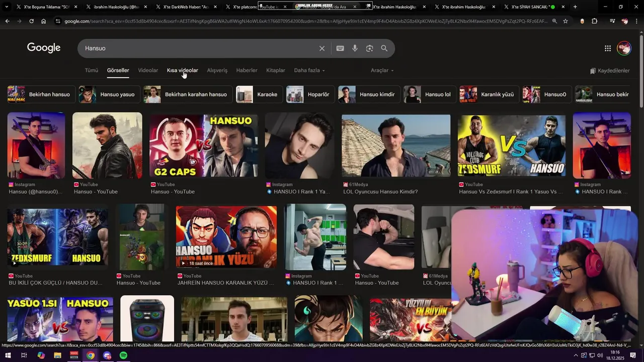This screenshot has width=644, height=362.
Task: Open the JAHREİN HANSUO KARANLIK YÜZÜ thumbnail
Action: point(226,237)
